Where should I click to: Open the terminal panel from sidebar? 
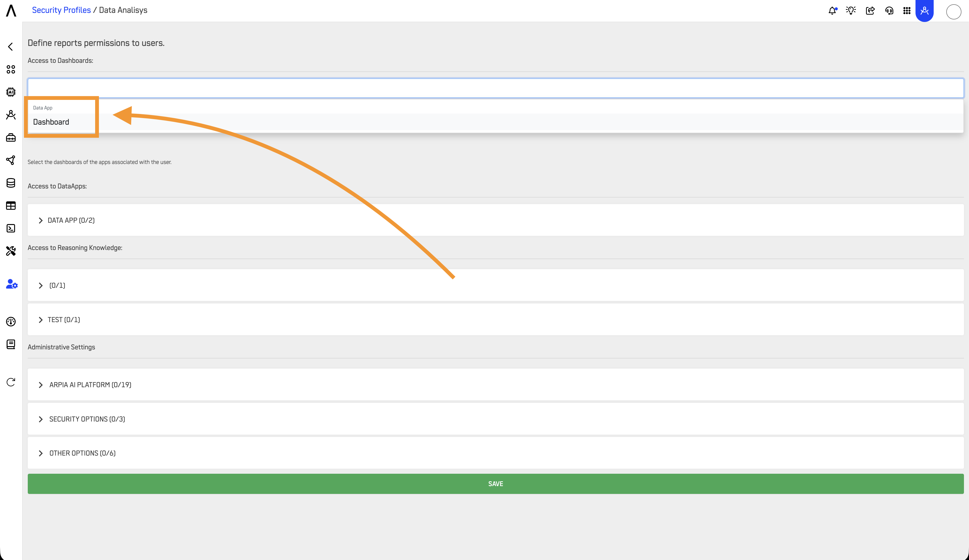click(11, 228)
